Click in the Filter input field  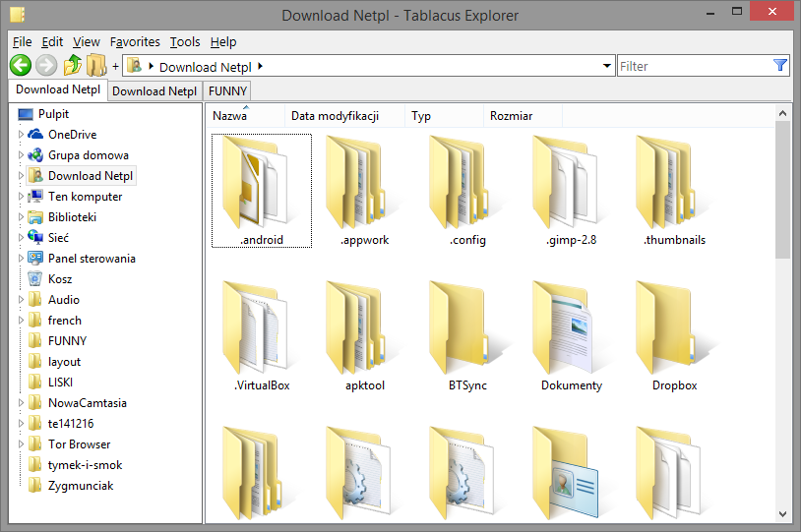pos(695,66)
